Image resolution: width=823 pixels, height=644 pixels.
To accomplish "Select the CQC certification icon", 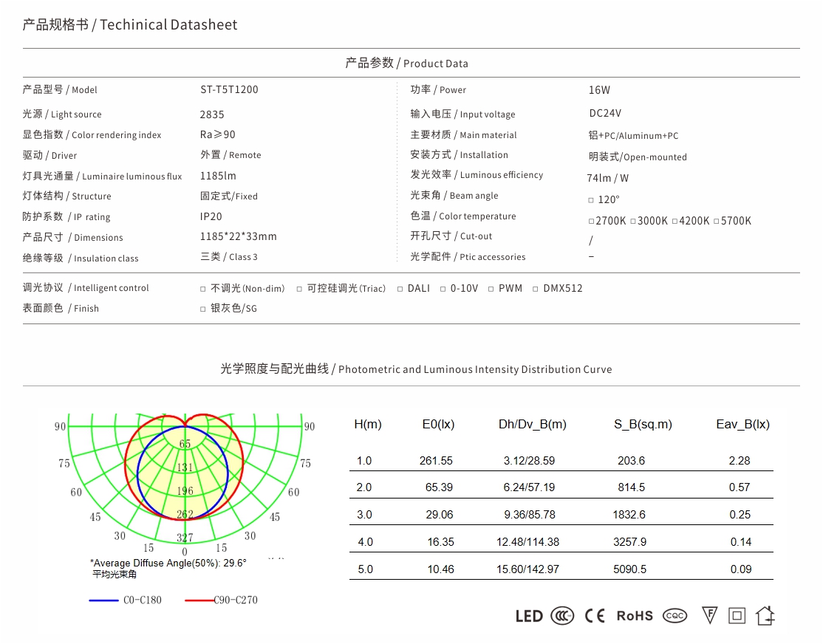I will (674, 615).
